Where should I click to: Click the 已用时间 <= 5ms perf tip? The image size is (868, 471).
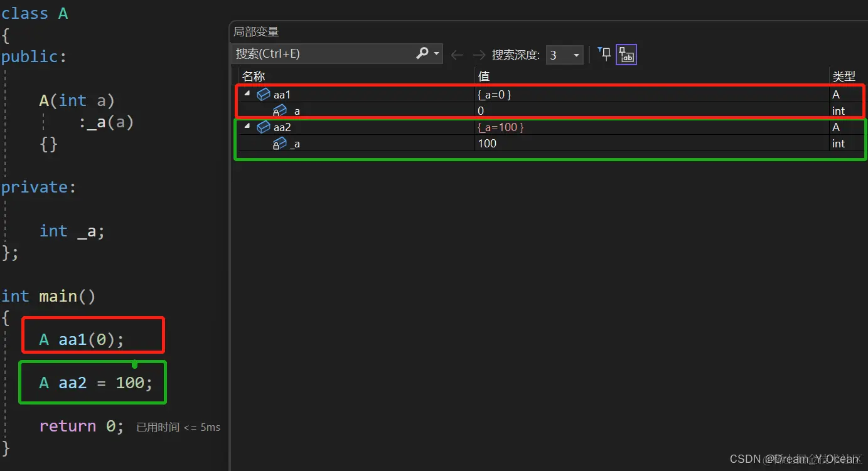tap(178, 427)
